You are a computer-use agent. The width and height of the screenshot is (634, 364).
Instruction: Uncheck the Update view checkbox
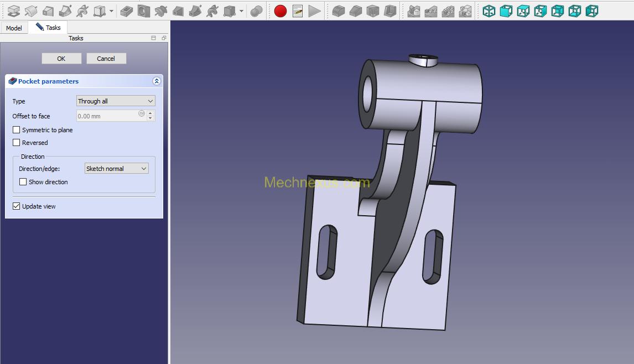pyautogui.click(x=17, y=206)
